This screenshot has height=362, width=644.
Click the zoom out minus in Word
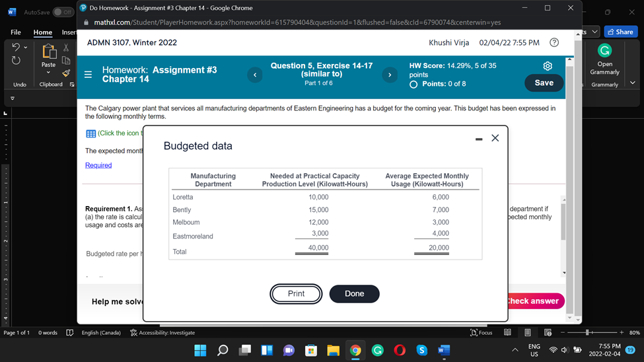click(x=563, y=332)
